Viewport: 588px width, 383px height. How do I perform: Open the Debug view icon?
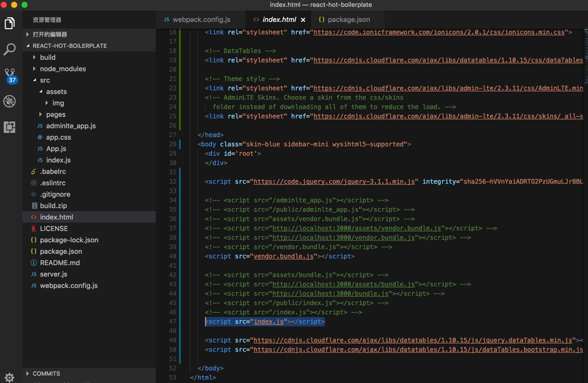click(10, 101)
